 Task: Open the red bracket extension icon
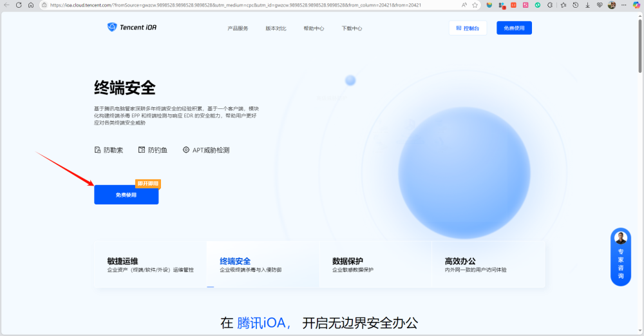click(513, 5)
